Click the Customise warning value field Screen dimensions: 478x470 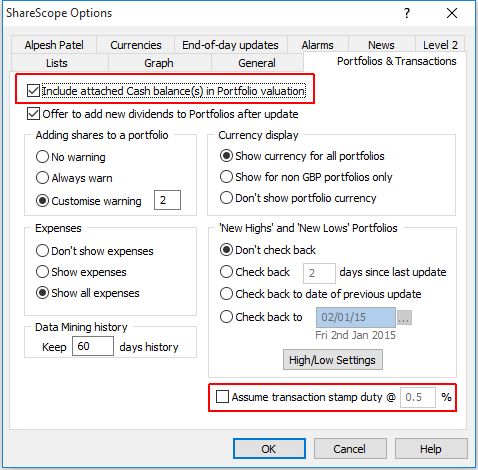click(x=167, y=200)
